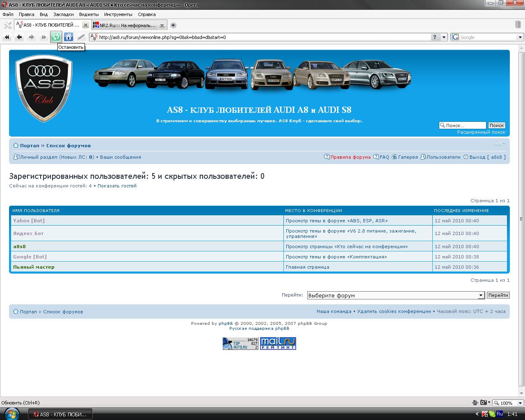The width and height of the screenshot is (525, 420).
Task: Go to the browser home page
Action: pyautogui.click(x=68, y=37)
